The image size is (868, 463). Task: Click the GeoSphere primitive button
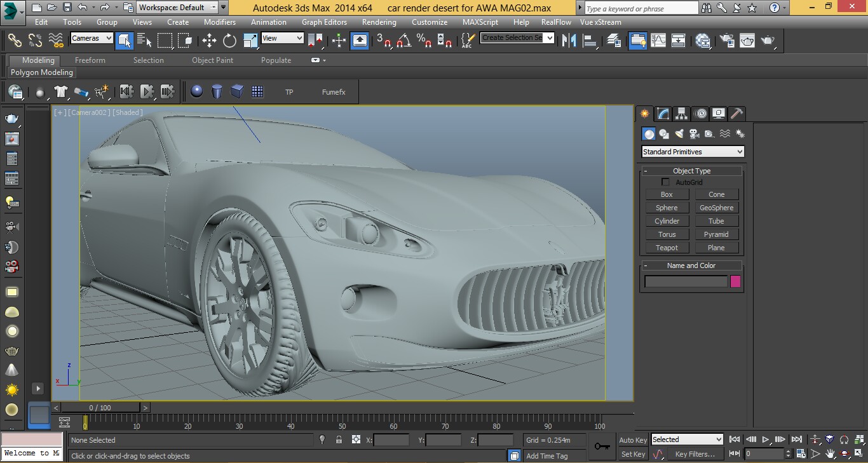point(717,208)
